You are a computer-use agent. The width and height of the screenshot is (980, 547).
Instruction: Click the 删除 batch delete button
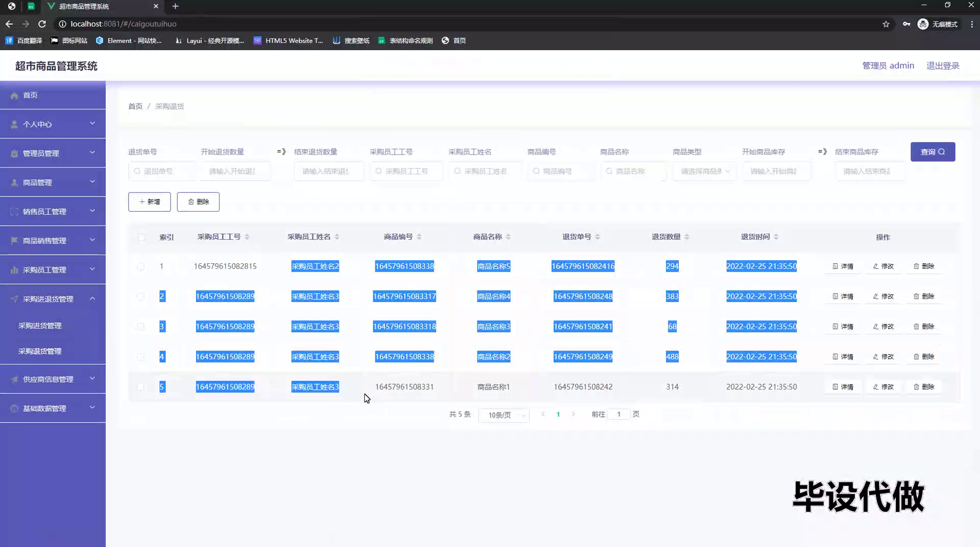tap(198, 202)
